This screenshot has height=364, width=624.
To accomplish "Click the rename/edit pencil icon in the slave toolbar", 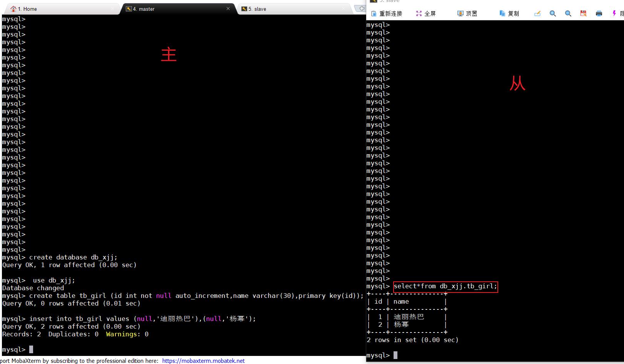I will pos(537,13).
